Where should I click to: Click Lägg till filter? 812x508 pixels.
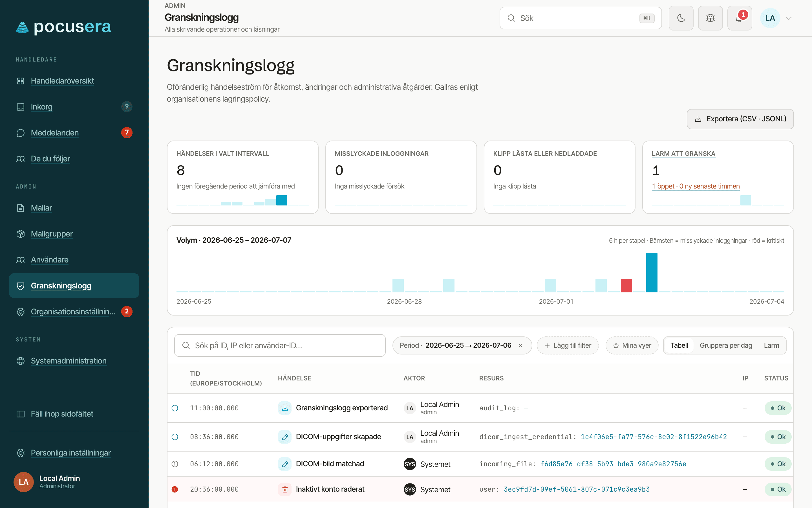568,345
